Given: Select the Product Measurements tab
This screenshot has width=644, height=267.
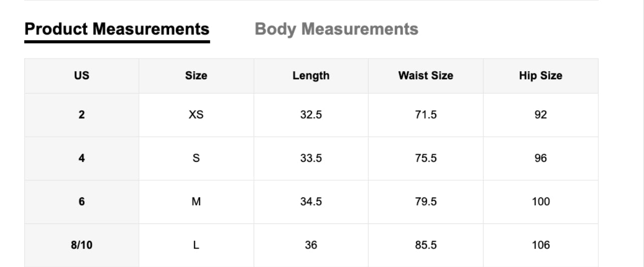Looking at the screenshot, I should pyautogui.click(x=117, y=29).
